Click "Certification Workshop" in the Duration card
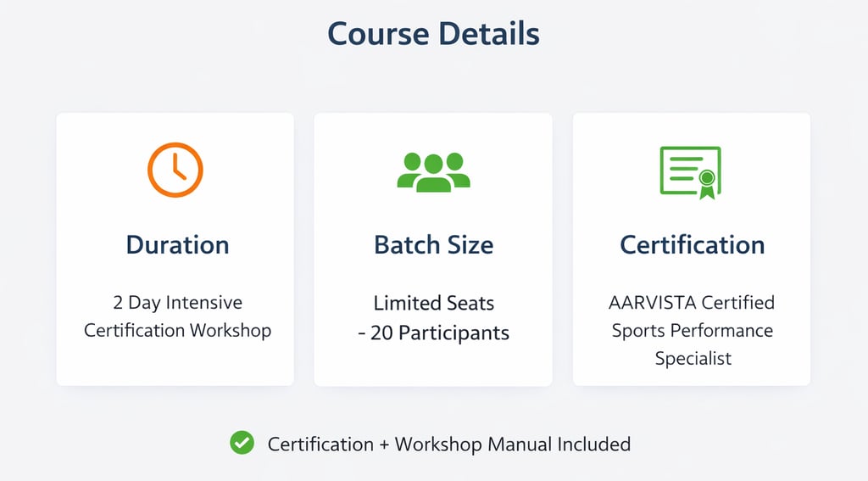Screen dimensions: 868x481 (x=177, y=330)
